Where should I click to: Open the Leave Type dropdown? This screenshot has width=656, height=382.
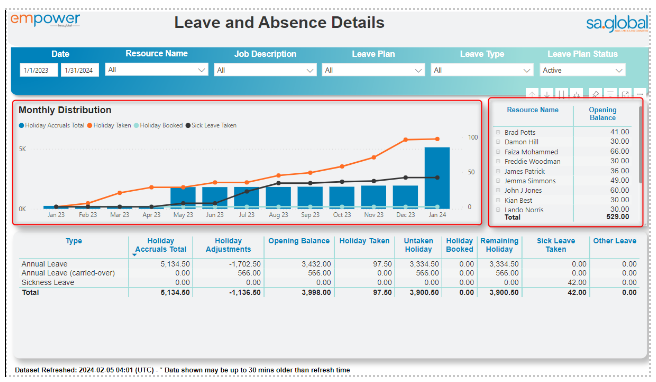click(482, 70)
